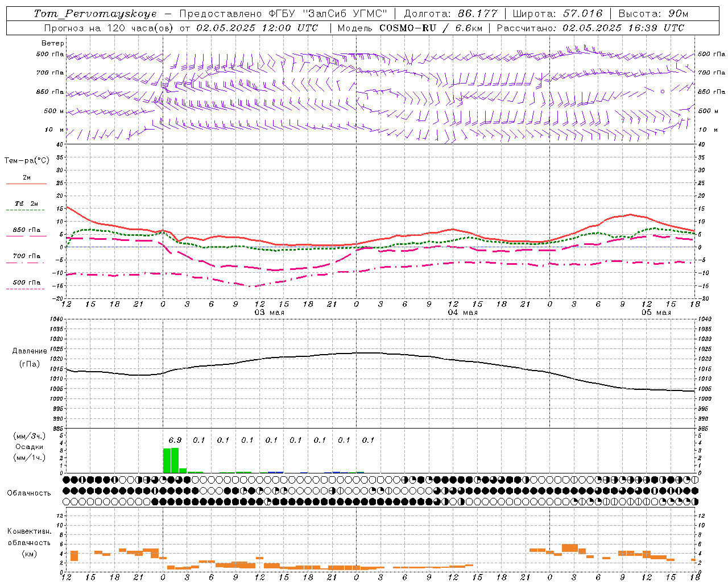Select the Прогноз на 120 часа(ов) text
This screenshot has height=582, width=728.
click(x=109, y=28)
